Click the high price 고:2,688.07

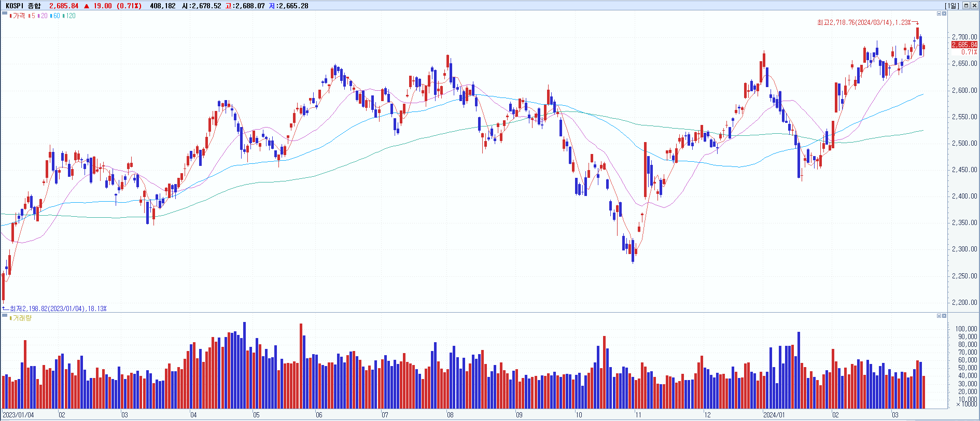coord(245,6)
